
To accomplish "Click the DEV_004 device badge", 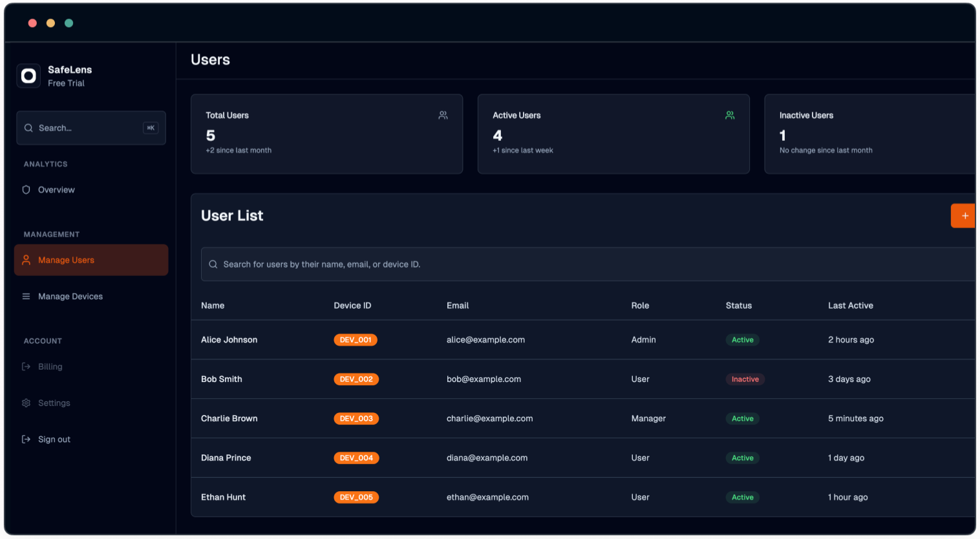I will point(356,458).
